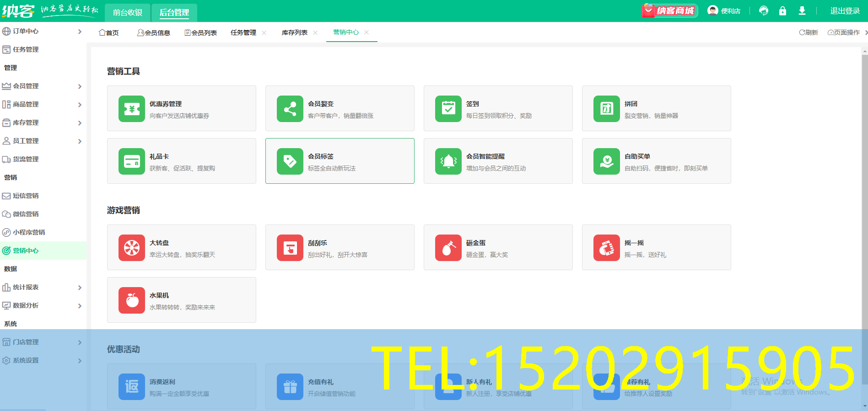Image resolution: width=868 pixels, height=411 pixels.
Task: Expand the 会员管理 submenu arrow
Action: pyautogui.click(x=80, y=86)
